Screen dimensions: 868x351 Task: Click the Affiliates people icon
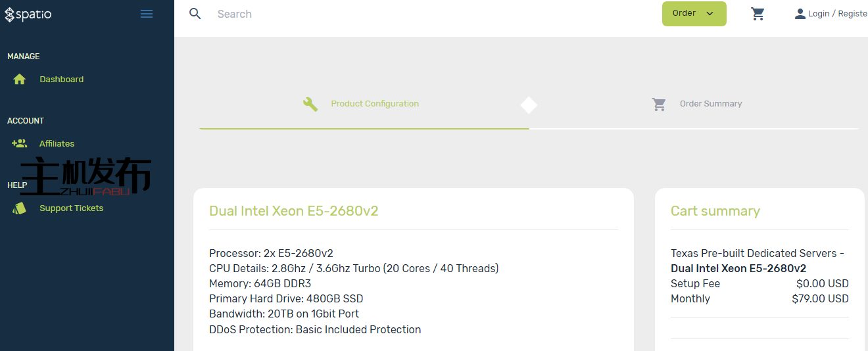pyautogui.click(x=20, y=143)
